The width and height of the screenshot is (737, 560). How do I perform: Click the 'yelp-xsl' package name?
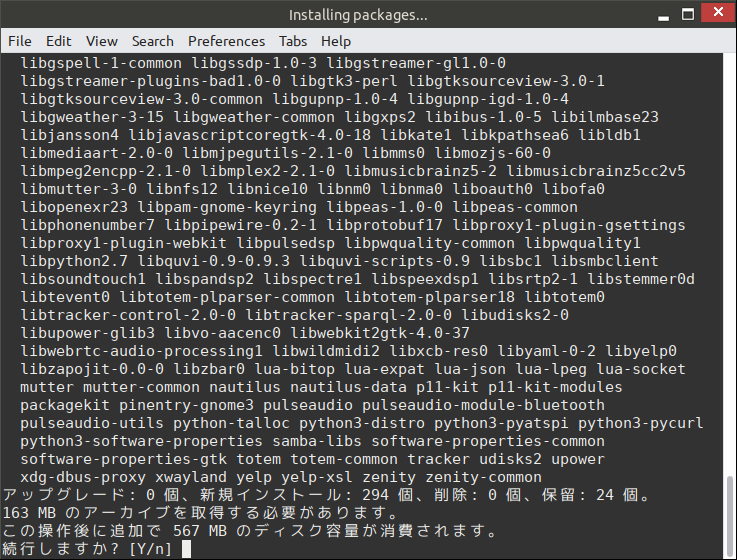[317, 477]
